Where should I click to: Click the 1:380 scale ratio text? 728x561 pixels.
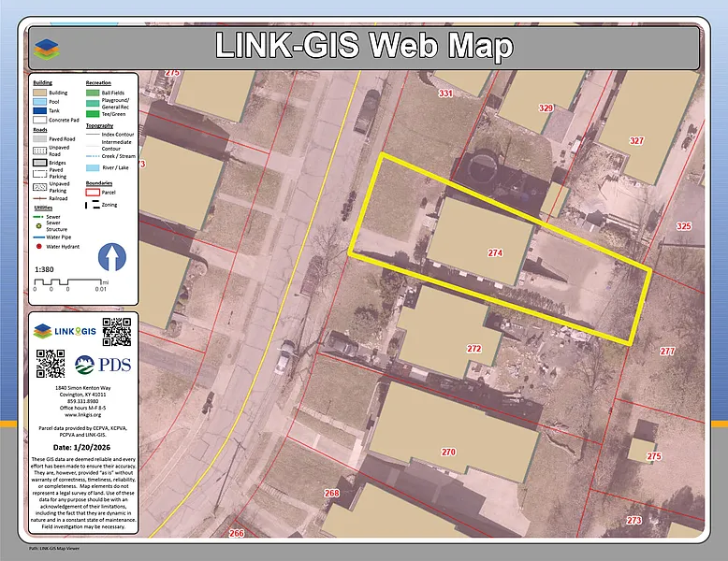[x=44, y=269]
